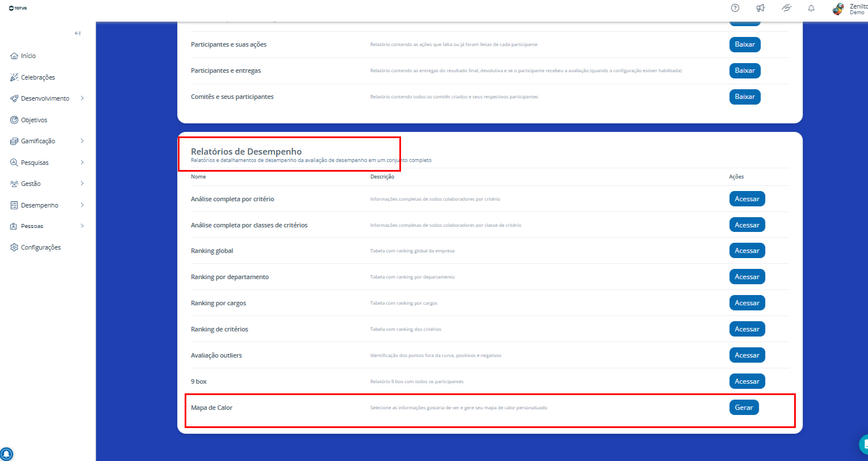Screen dimensions: 868x461
Task: Click the Mapa de Calor description text
Action: (x=459, y=408)
